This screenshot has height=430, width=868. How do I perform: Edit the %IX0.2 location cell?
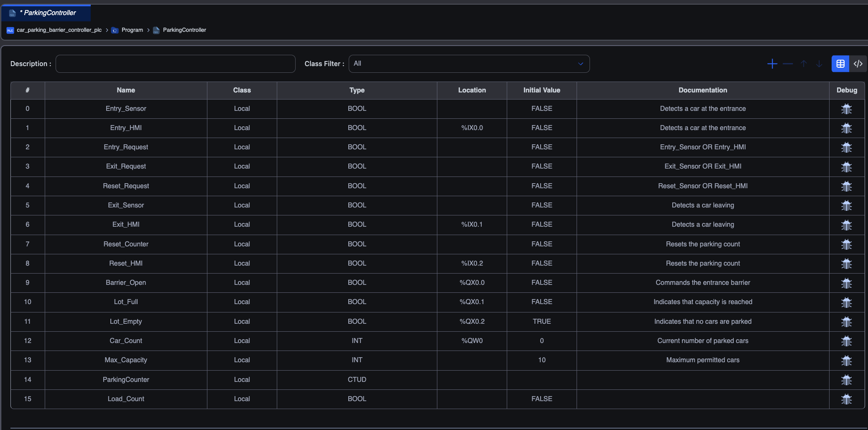(472, 264)
